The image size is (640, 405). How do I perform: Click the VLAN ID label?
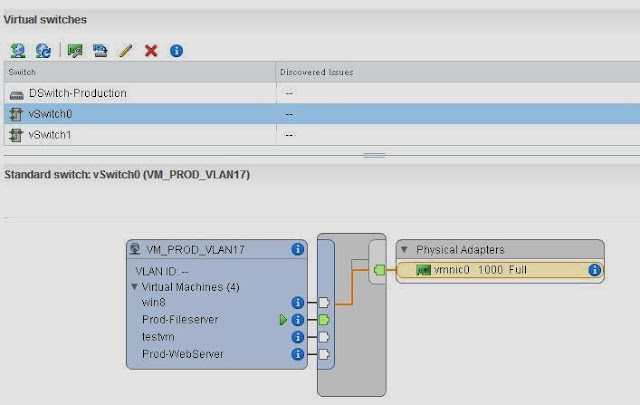(x=162, y=271)
